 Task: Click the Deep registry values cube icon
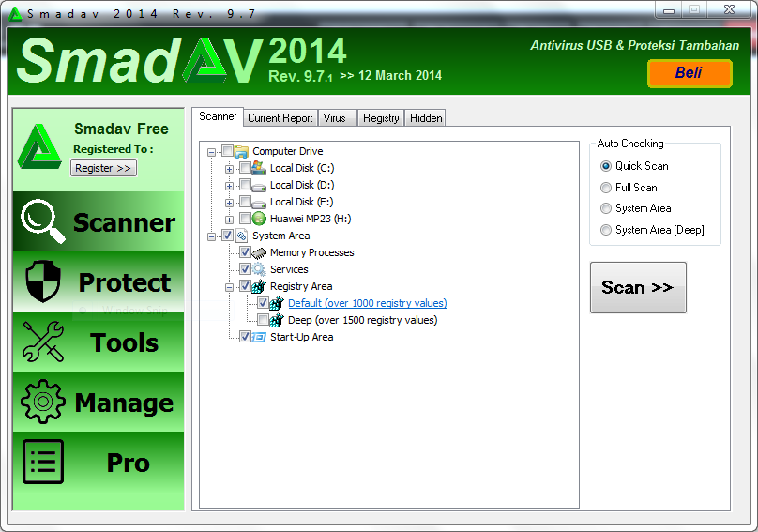click(x=277, y=320)
